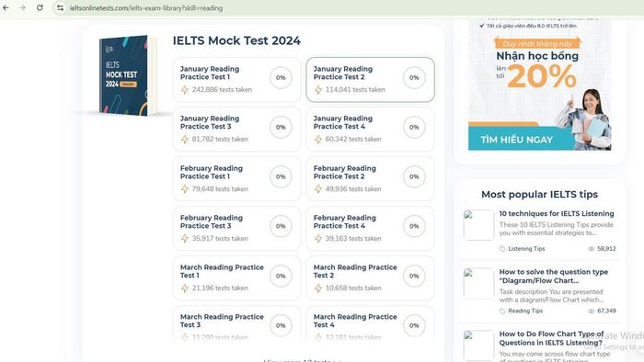Screen dimensions: 644x362
Task: Click lightning icon beside 21,196 tests taken
Action: [x=185, y=288]
